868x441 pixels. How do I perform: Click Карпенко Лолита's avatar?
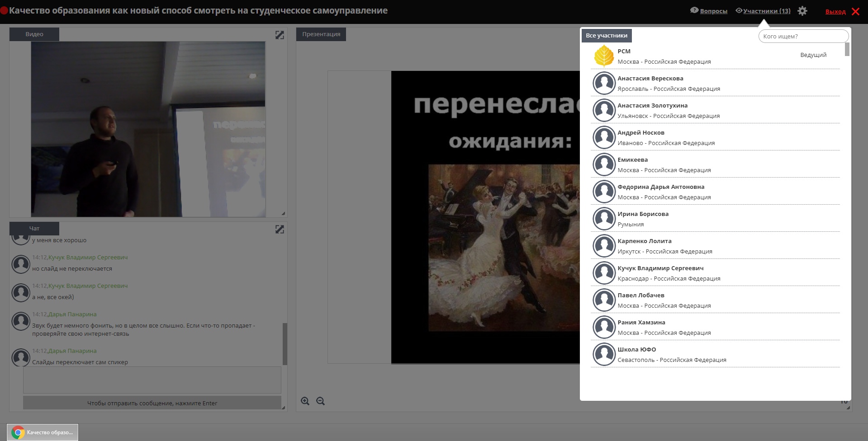pyautogui.click(x=604, y=246)
